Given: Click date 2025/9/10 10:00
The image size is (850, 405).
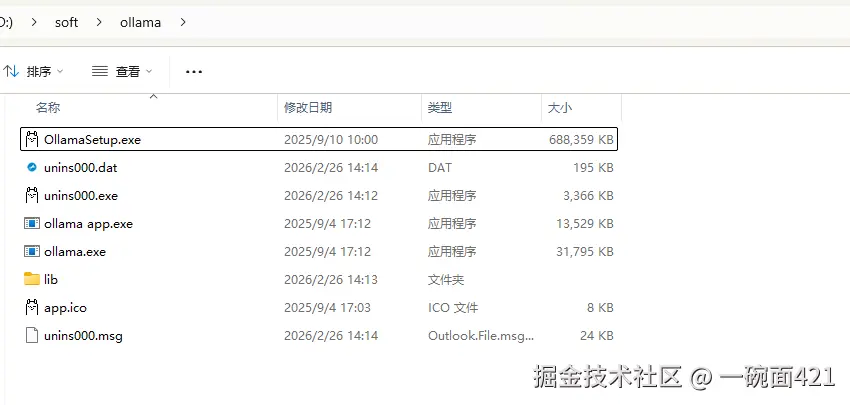Looking at the screenshot, I should pos(331,139).
